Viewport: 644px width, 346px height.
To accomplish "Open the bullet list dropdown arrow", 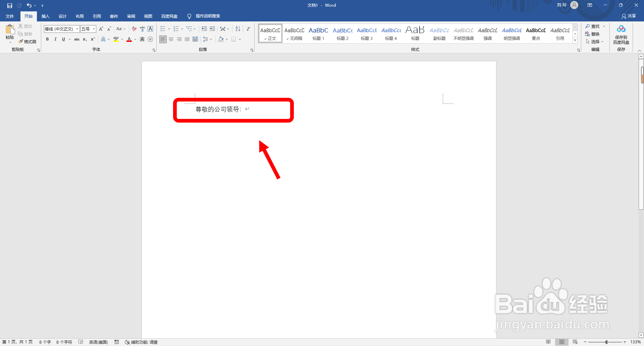I will pos(169,29).
